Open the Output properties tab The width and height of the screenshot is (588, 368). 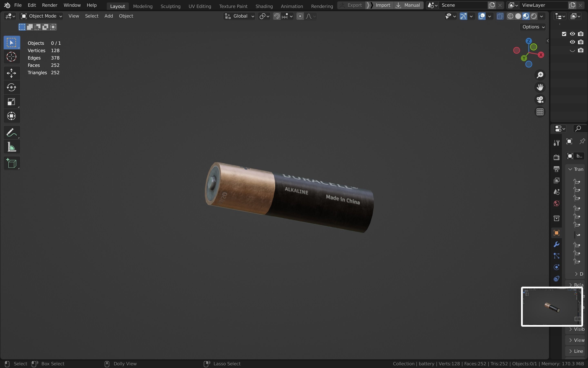(556, 169)
